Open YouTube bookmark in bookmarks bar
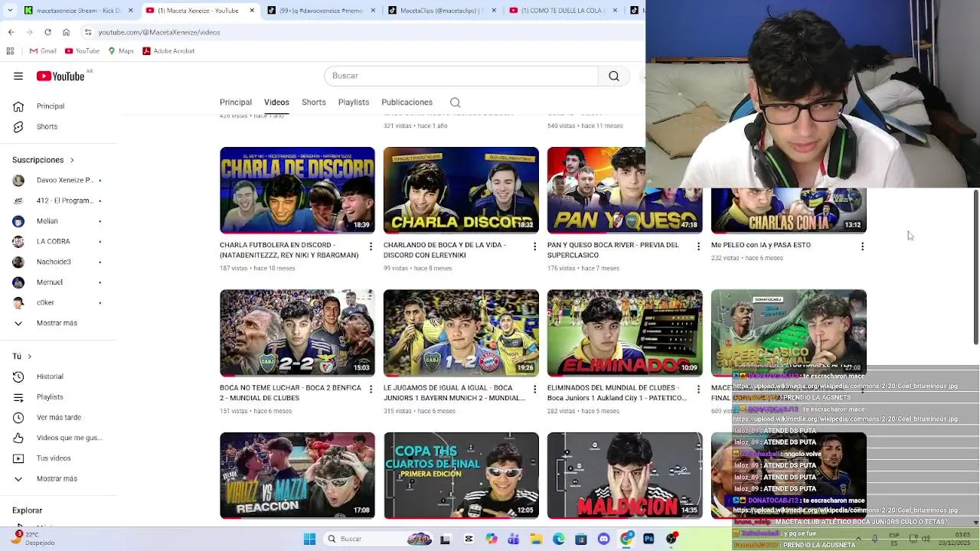 (82, 51)
